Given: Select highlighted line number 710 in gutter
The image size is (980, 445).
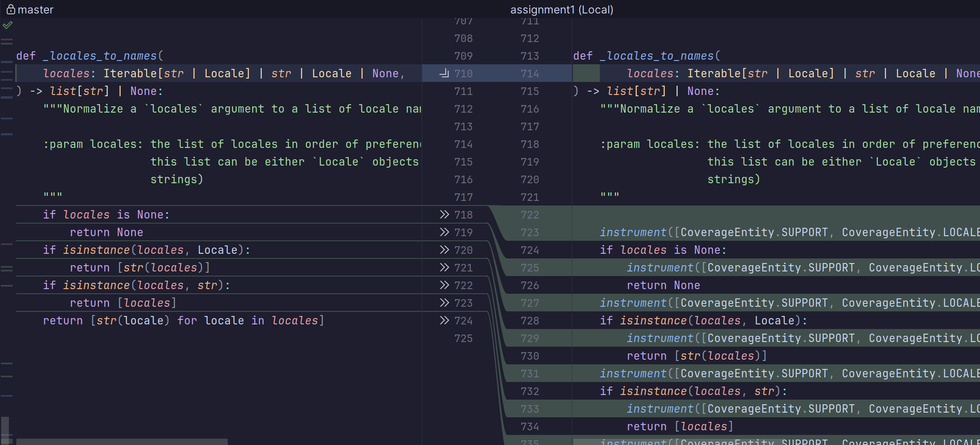Looking at the screenshot, I should [x=463, y=74].
